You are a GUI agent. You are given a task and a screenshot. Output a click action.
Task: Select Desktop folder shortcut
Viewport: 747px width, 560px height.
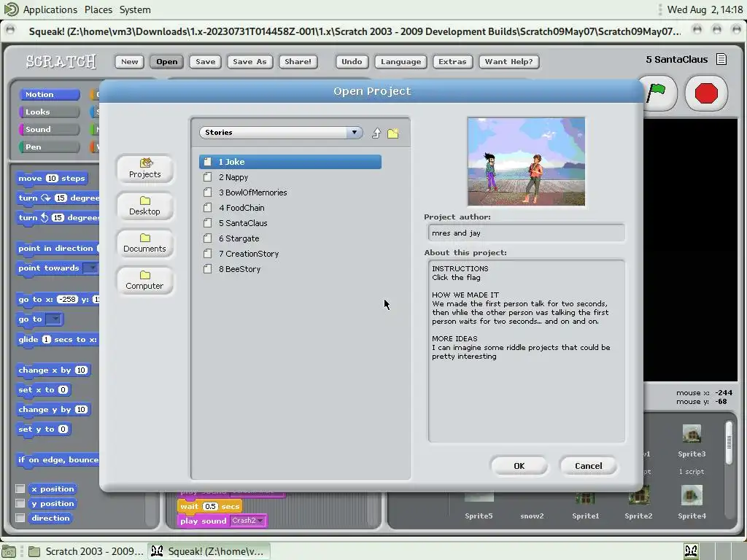click(x=145, y=206)
